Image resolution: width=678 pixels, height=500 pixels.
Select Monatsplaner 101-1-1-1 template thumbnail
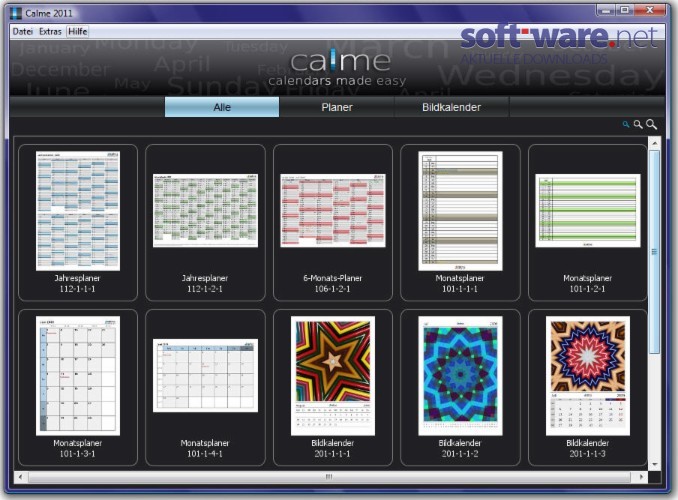pos(460,211)
